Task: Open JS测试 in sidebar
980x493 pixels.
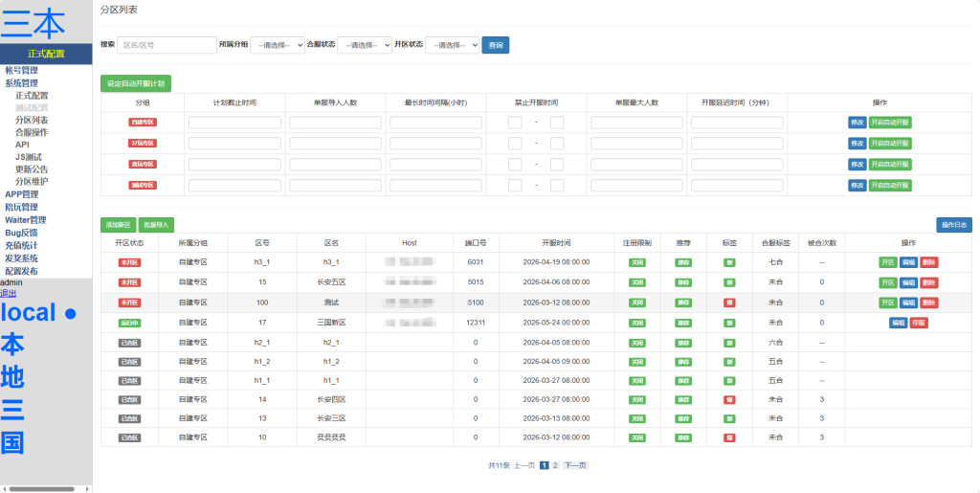Action: [29, 157]
